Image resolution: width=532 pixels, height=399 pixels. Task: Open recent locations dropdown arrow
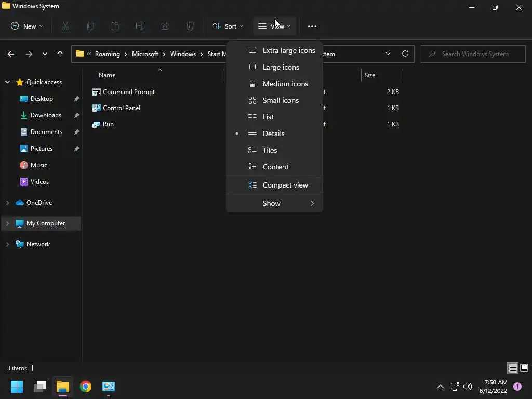pyautogui.click(x=45, y=54)
